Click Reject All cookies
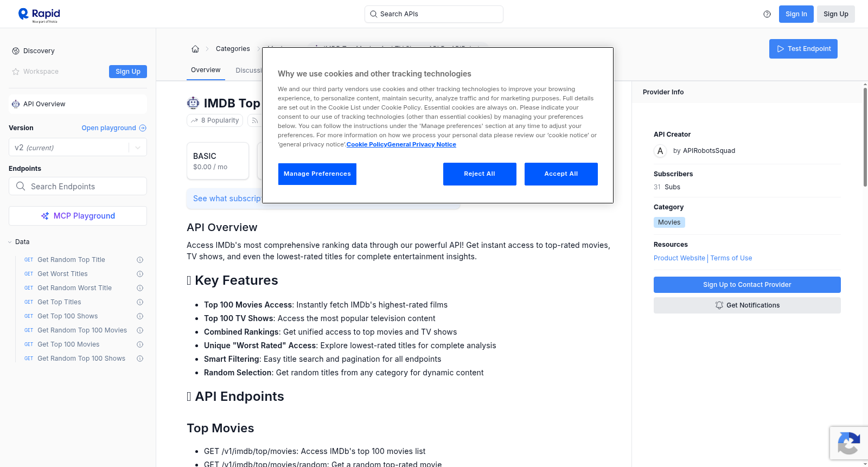Viewport: 868px width, 467px height. coord(480,174)
